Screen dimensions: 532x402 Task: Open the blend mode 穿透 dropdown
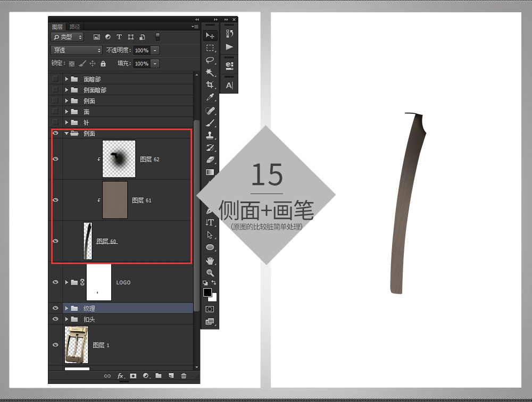pos(77,50)
